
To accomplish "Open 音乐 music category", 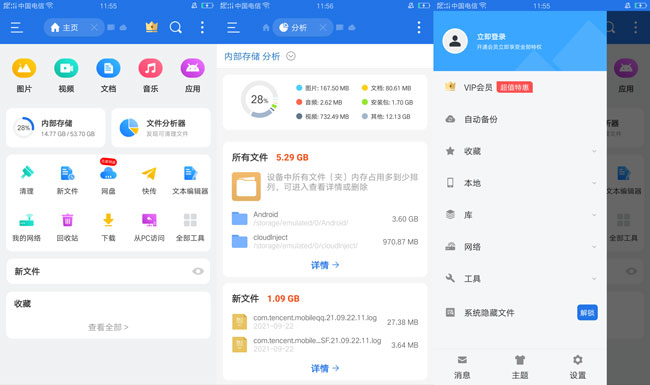I will pos(150,76).
